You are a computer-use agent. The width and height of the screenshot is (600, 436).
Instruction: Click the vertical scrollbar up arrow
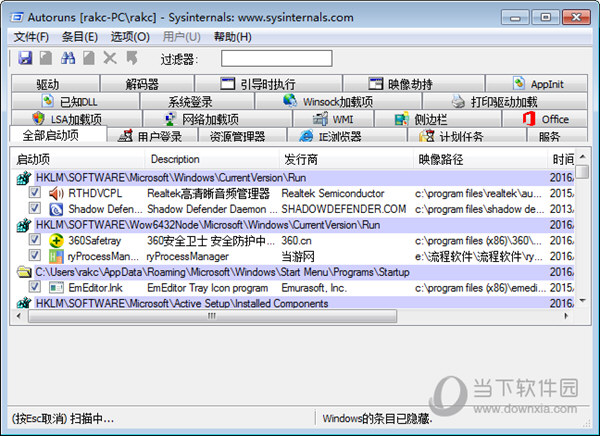(x=582, y=157)
